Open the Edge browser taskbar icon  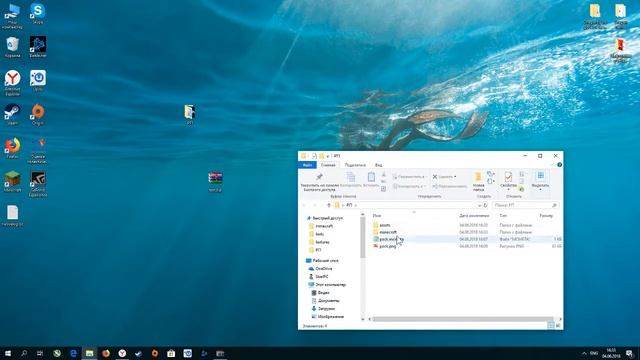(x=73, y=353)
